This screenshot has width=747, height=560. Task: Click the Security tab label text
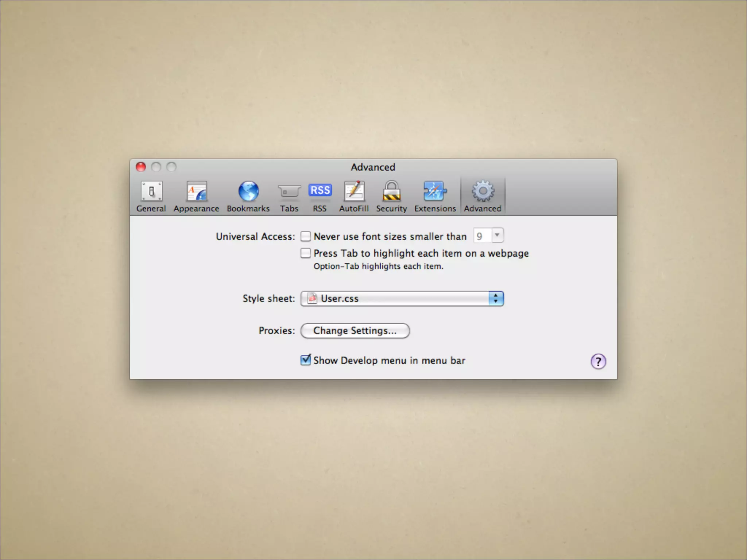391,209
